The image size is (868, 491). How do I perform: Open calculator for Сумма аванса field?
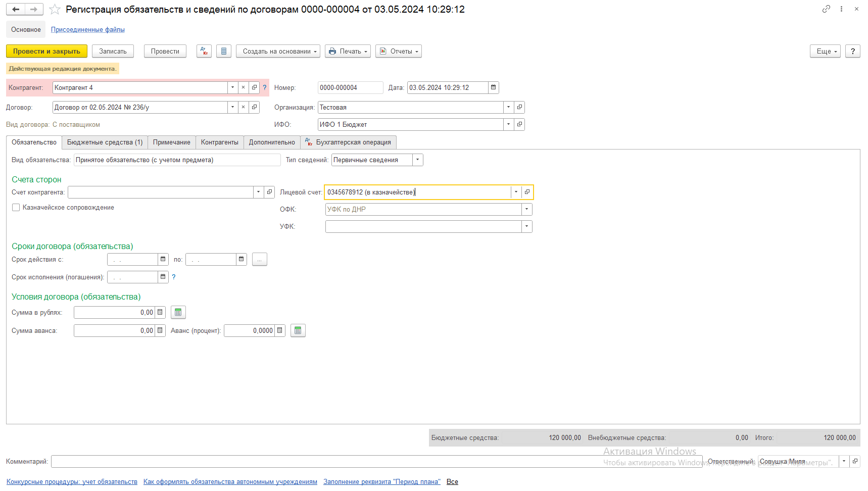[x=160, y=330]
